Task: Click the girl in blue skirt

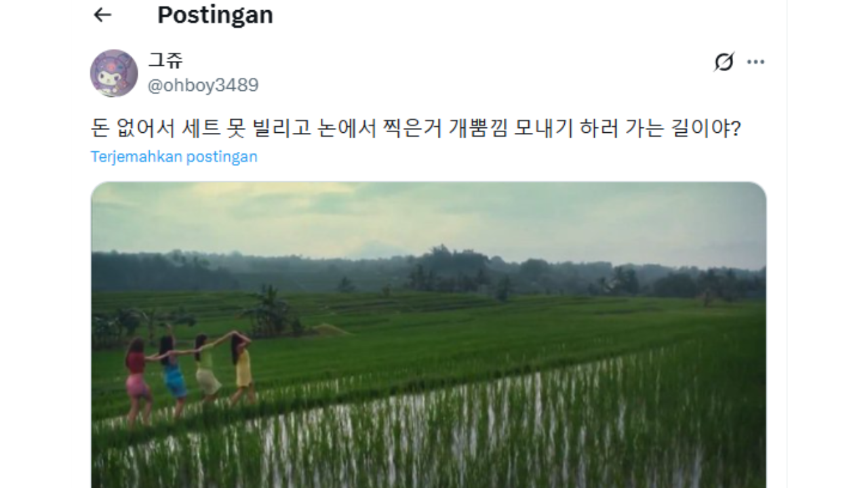Action: coord(173,375)
